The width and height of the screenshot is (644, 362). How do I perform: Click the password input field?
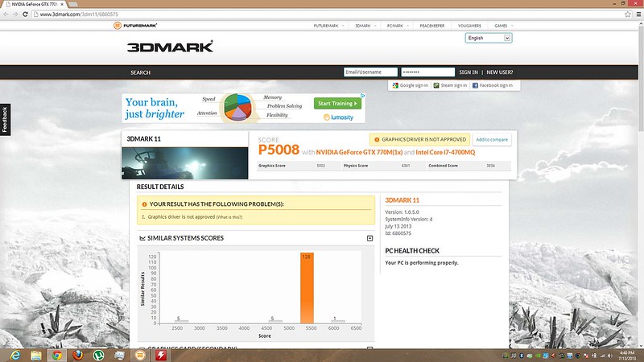click(x=428, y=72)
